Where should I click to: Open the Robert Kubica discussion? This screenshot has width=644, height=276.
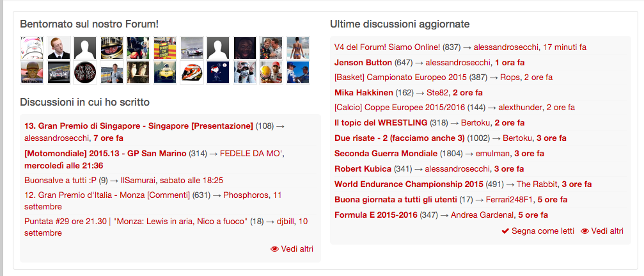364,169
